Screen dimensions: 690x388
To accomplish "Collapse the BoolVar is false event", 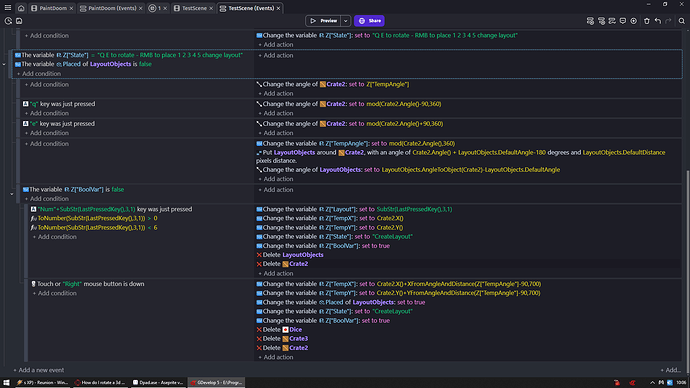I will coord(12,194).
